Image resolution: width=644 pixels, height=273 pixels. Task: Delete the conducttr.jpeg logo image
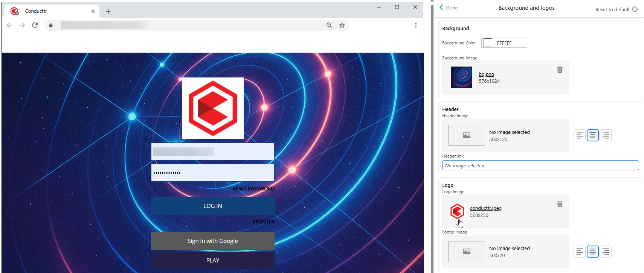560,204
